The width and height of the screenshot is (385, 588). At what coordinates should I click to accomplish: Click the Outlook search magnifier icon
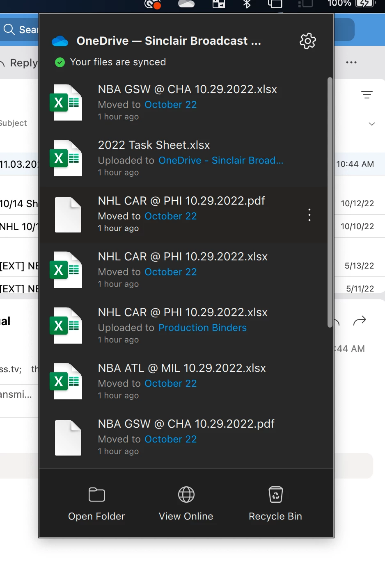click(9, 30)
